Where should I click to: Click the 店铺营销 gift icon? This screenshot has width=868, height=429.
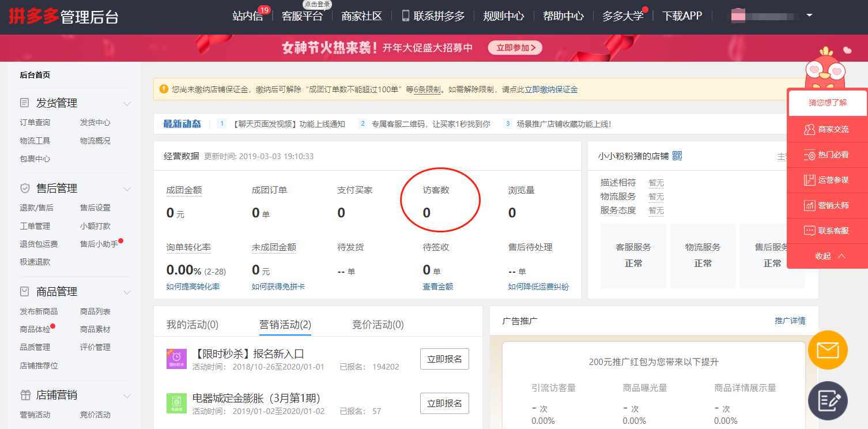coord(24,395)
